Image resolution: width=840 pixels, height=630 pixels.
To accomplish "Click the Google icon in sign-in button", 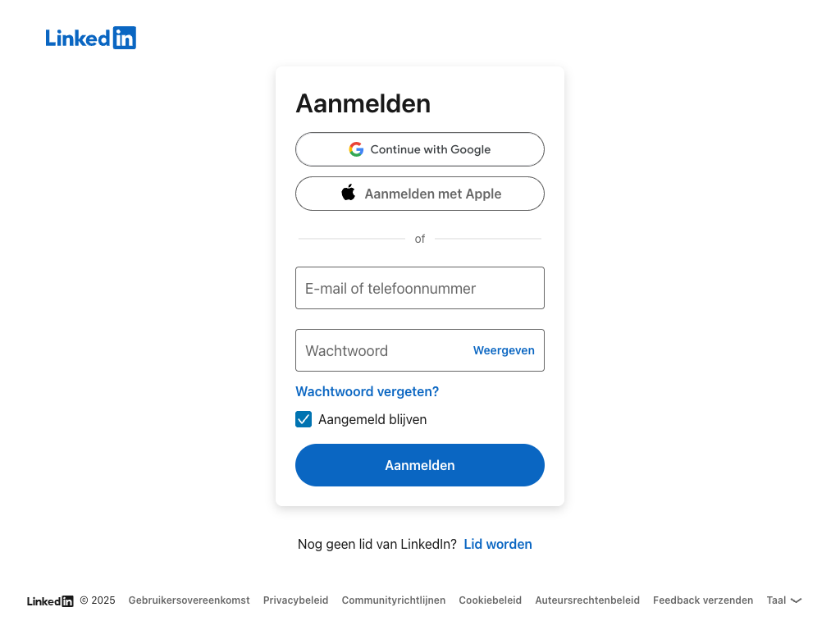I will 356,149.
